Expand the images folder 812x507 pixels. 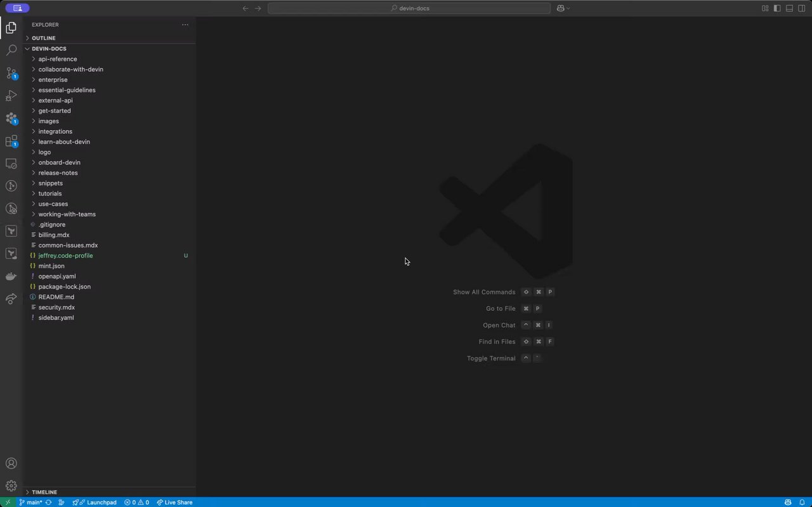pos(110,121)
